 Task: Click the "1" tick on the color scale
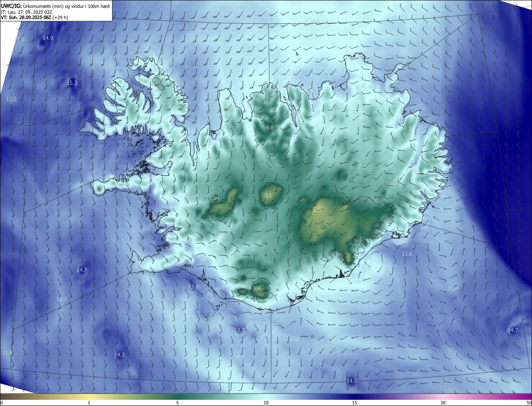(x=89, y=403)
